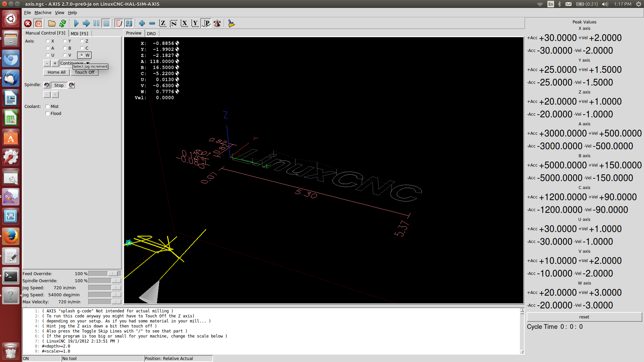Enable Mist coolant checkbox
The height and width of the screenshot is (362, 644).
[x=48, y=106]
